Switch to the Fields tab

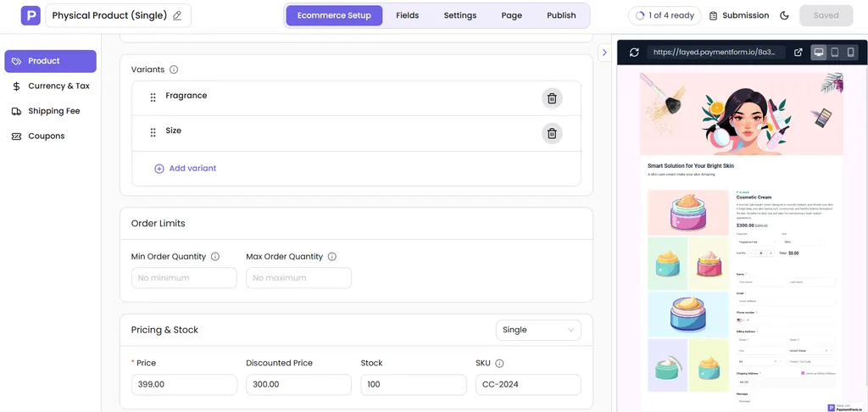pyautogui.click(x=408, y=15)
